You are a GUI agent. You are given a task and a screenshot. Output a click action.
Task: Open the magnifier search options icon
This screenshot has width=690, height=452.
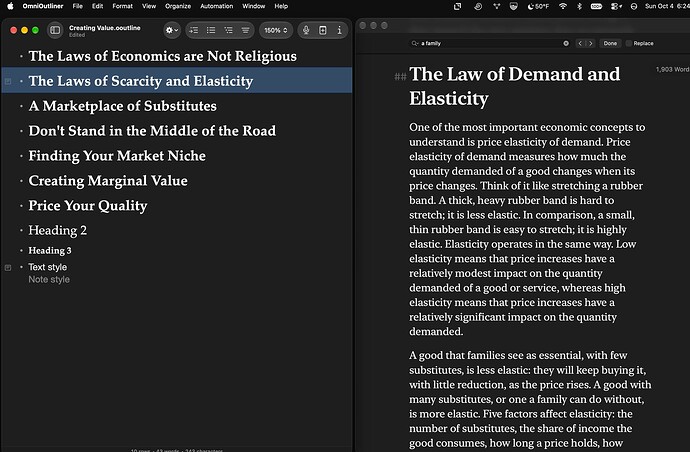[414, 43]
